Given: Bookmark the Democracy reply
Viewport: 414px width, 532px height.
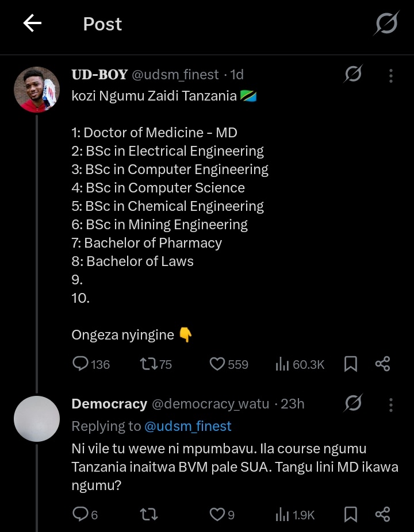Looking at the screenshot, I should (351, 514).
